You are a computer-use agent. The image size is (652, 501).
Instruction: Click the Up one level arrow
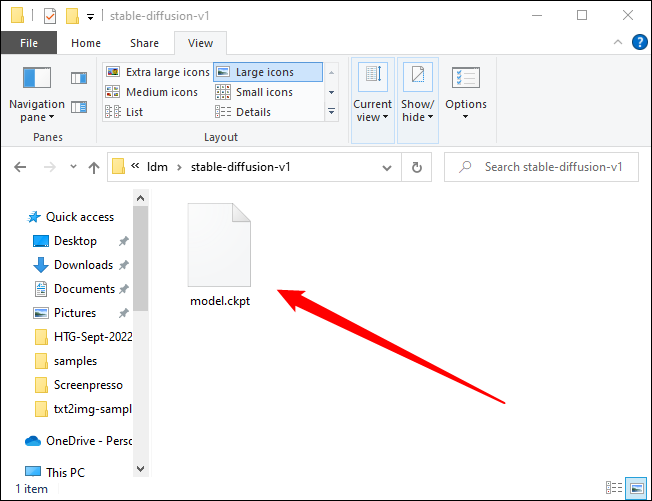tap(94, 167)
